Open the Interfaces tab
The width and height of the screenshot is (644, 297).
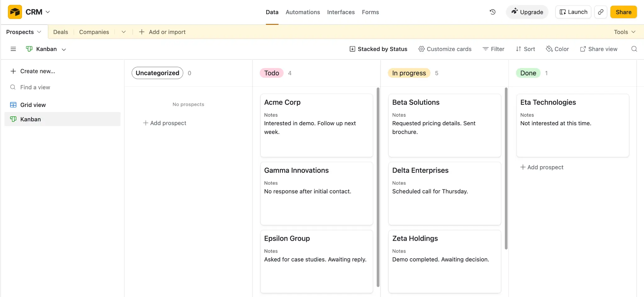pos(341,12)
